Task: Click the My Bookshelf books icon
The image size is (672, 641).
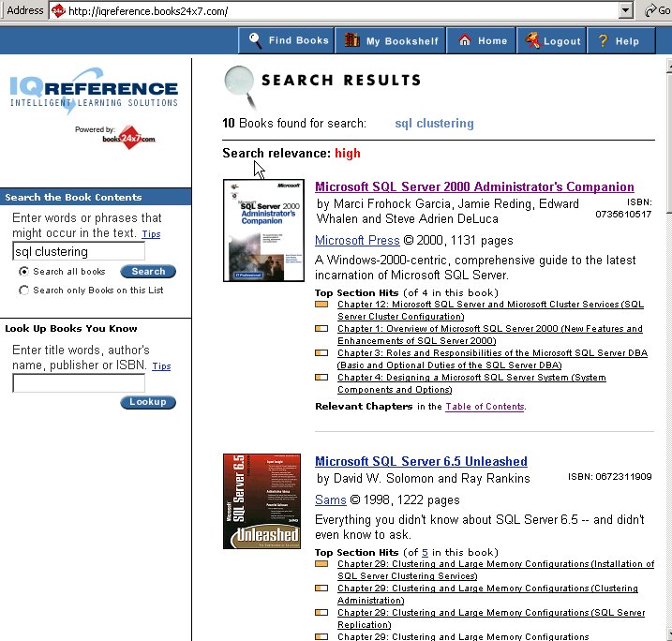Action: [x=351, y=40]
